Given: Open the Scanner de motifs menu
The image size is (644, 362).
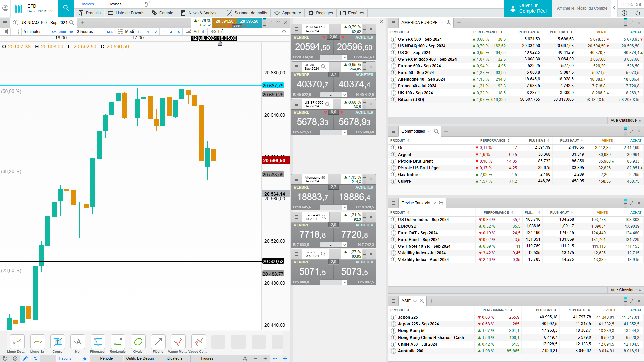Looking at the screenshot, I should 247,13.
